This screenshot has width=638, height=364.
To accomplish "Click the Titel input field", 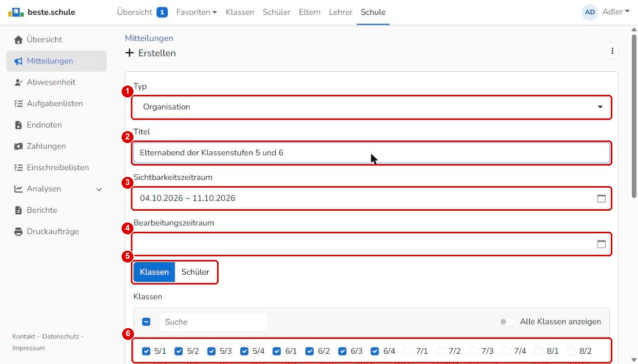I will (372, 153).
